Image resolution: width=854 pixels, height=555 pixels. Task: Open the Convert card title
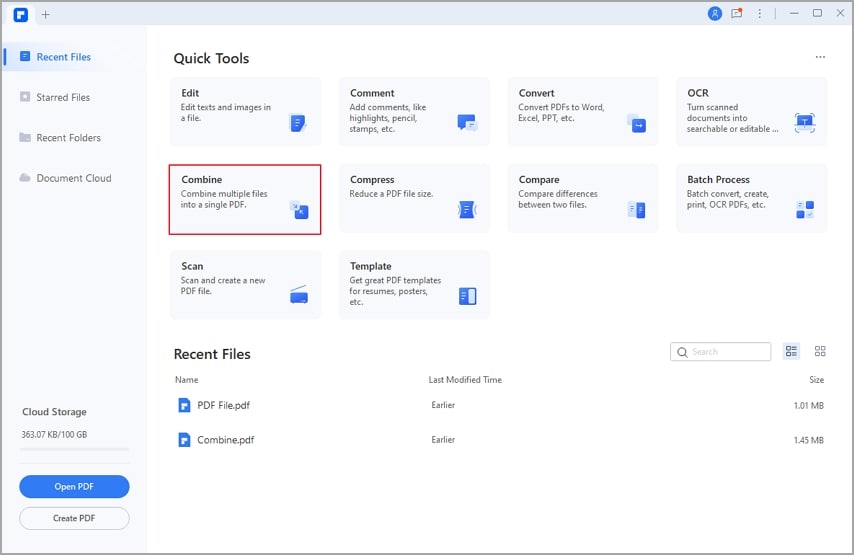(x=536, y=93)
